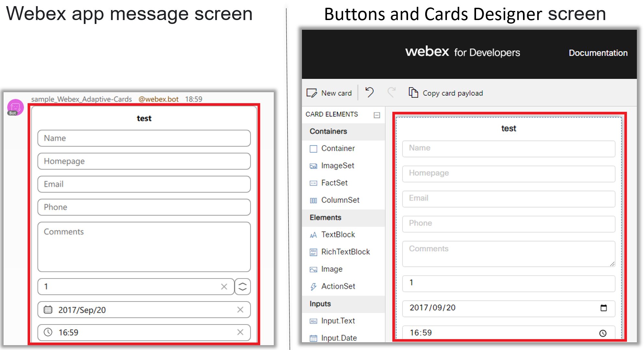Clear the 16:59 time in Webex message
Image resolution: width=644 pixels, height=350 pixels.
click(240, 332)
